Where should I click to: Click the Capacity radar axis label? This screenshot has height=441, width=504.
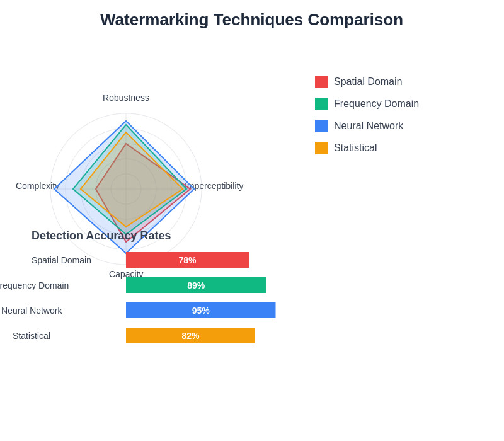[x=126, y=274]
